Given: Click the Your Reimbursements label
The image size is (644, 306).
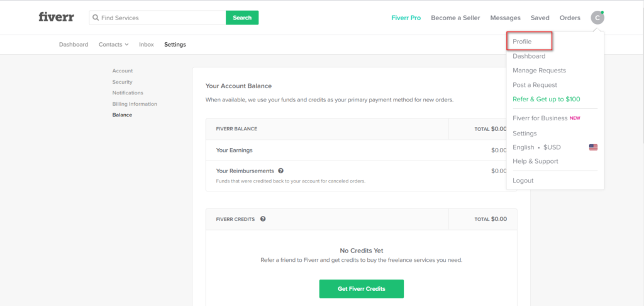Looking at the screenshot, I should [245, 171].
